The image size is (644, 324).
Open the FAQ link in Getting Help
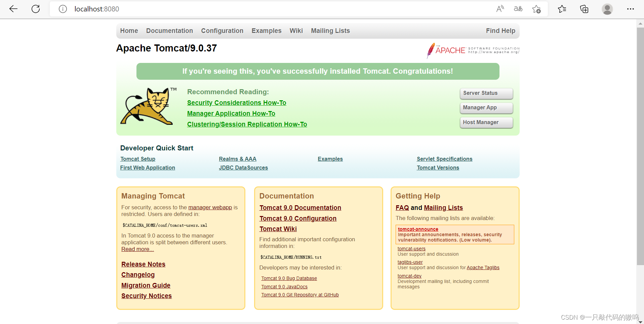[x=402, y=208]
